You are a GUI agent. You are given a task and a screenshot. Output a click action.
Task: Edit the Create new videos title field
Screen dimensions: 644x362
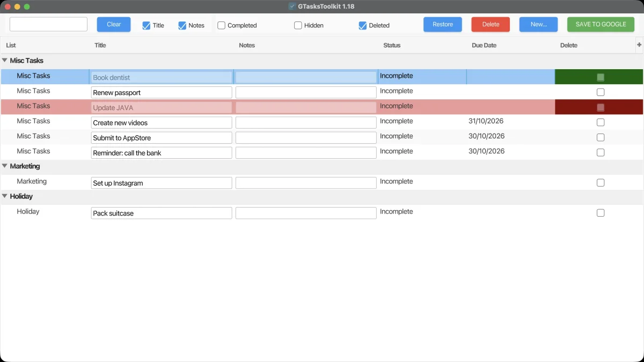(162, 123)
